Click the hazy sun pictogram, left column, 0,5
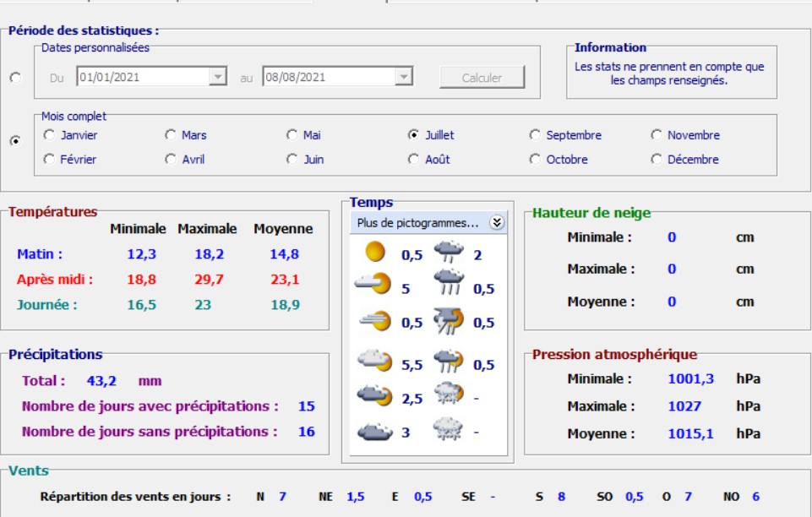 click(375, 321)
